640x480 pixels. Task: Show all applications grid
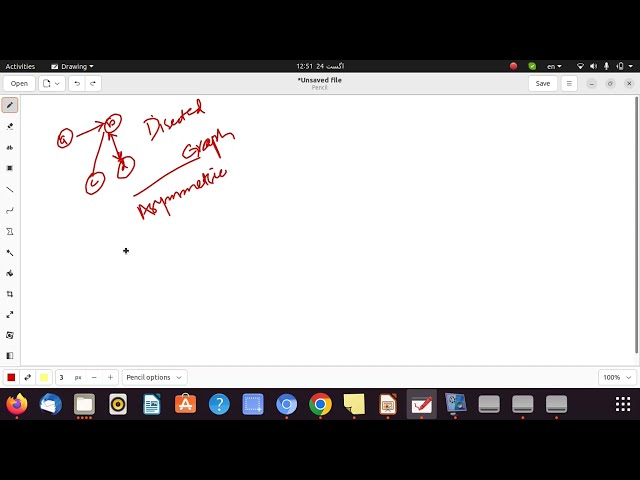click(623, 404)
